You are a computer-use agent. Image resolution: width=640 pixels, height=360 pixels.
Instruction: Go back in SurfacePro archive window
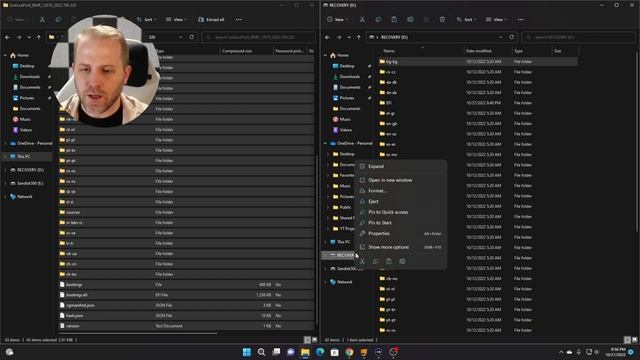point(7,37)
